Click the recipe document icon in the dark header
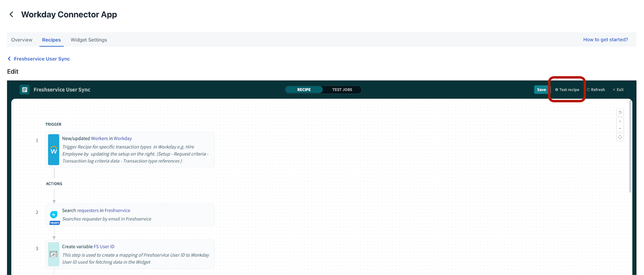 click(x=25, y=90)
